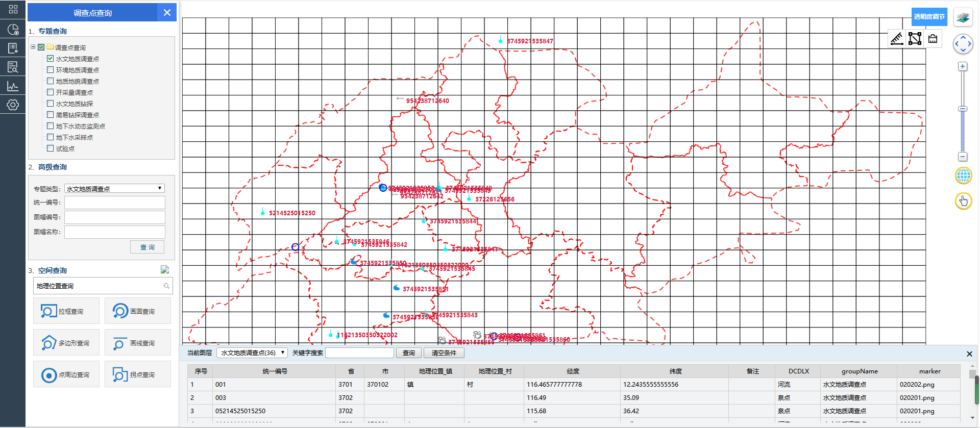Enable 环境地质调查点 checkbox
980x428 pixels.
[51, 70]
